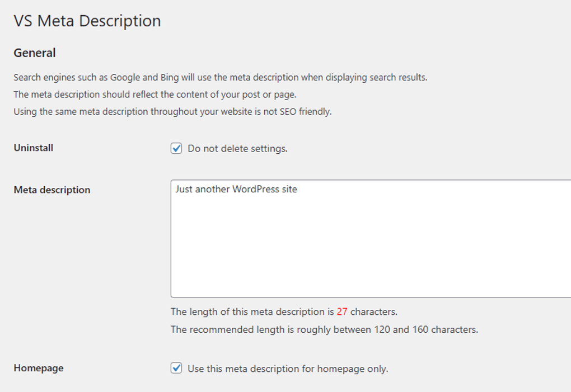This screenshot has height=392, width=571.
Task: Toggle the Uninstall settings retention checkbox
Action: 177,149
